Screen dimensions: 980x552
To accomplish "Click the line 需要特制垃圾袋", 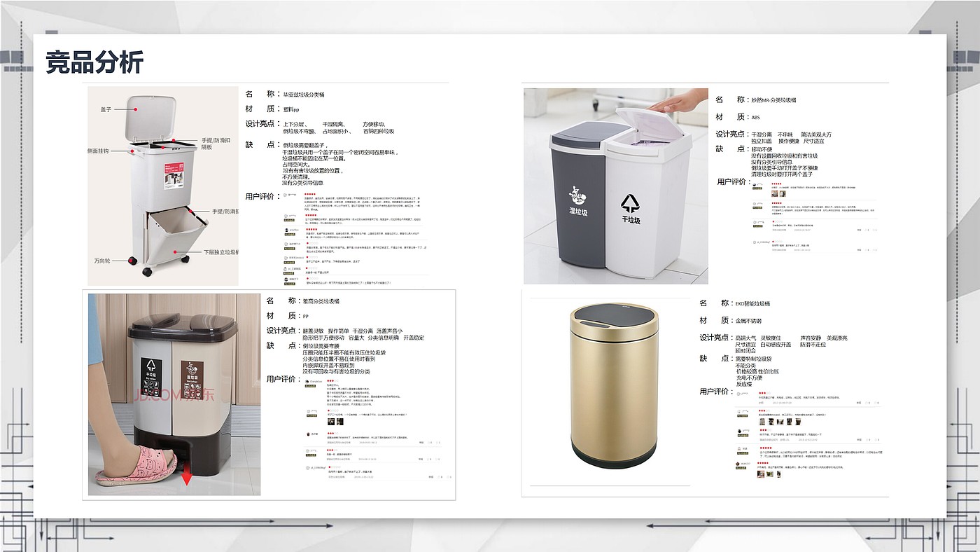I will [753, 359].
